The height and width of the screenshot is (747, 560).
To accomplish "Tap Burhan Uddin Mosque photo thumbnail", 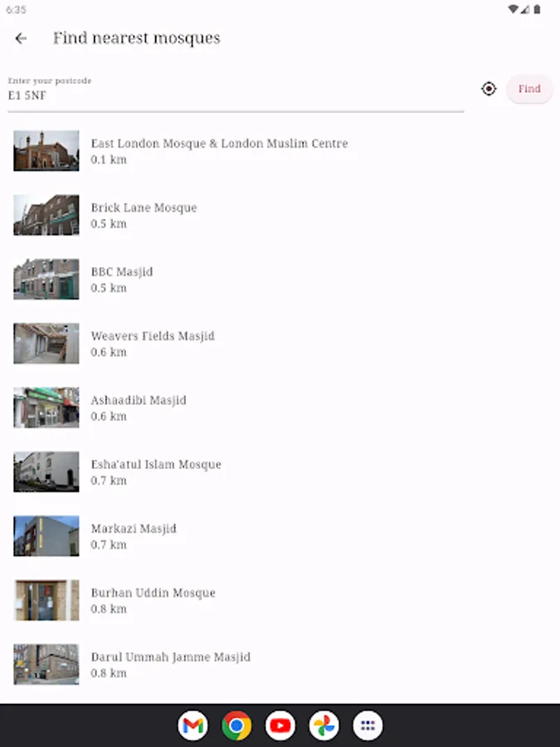I will tap(46, 600).
